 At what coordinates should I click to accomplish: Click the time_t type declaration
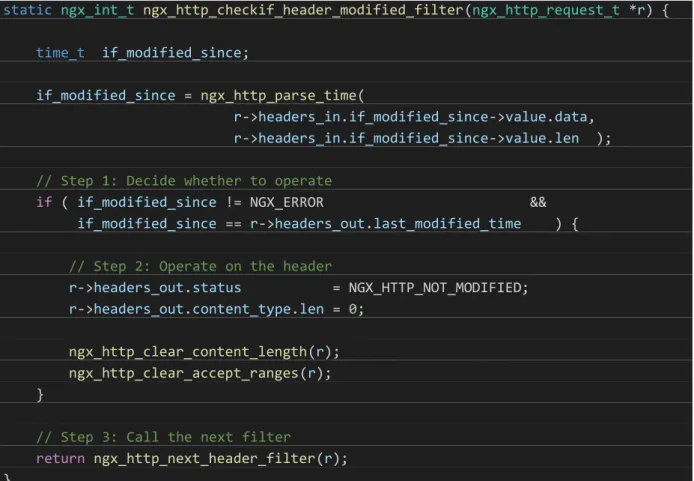(x=60, y=53)
